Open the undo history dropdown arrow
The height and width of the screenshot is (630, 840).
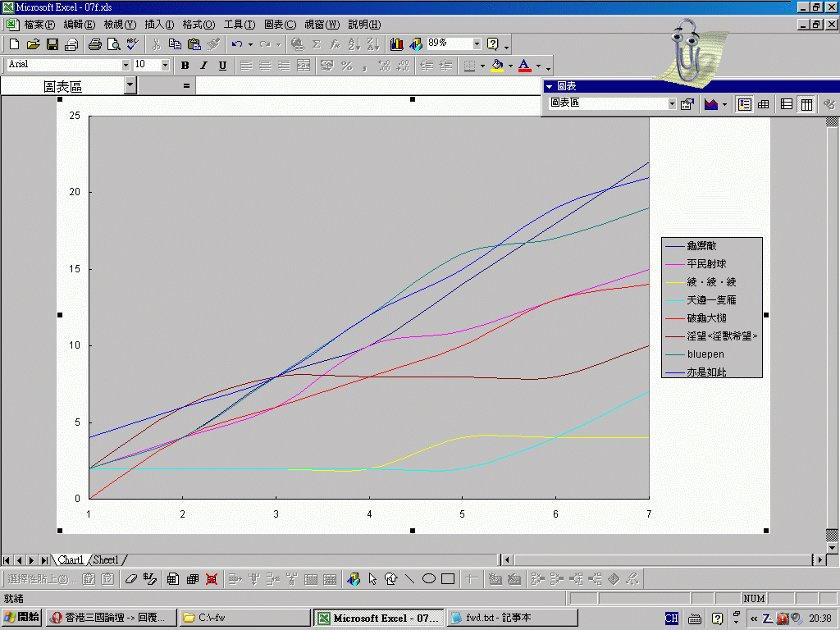pyautogui.click(x=250, y=44)
